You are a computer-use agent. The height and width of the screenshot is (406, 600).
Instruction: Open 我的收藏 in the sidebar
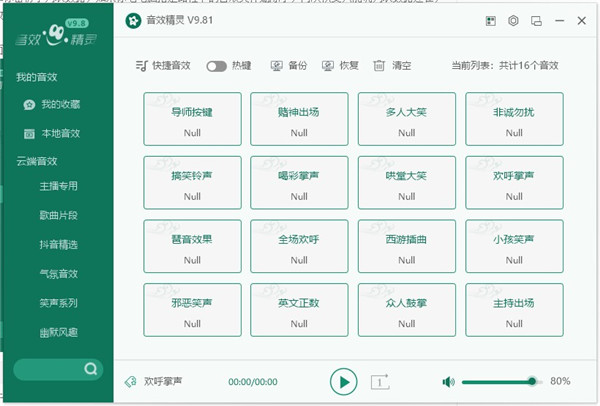point(60,104)
